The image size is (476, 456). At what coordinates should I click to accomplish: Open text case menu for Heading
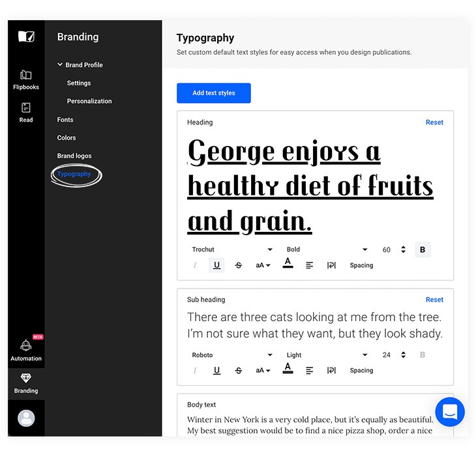click(263, 265)
